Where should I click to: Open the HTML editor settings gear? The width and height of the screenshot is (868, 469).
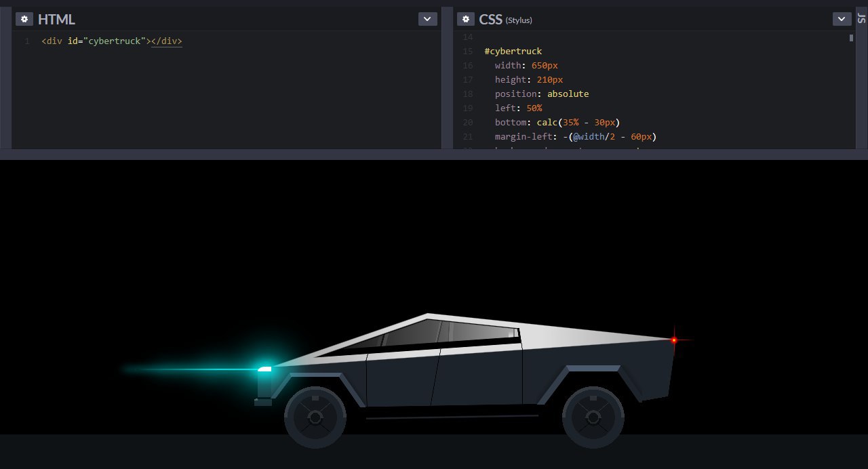[24, 19]
